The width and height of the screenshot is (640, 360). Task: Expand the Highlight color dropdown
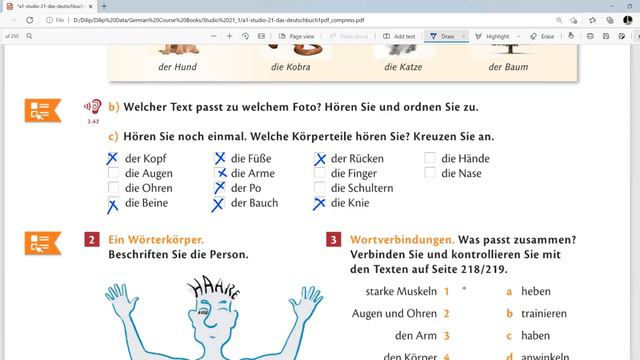click(518, 36)
